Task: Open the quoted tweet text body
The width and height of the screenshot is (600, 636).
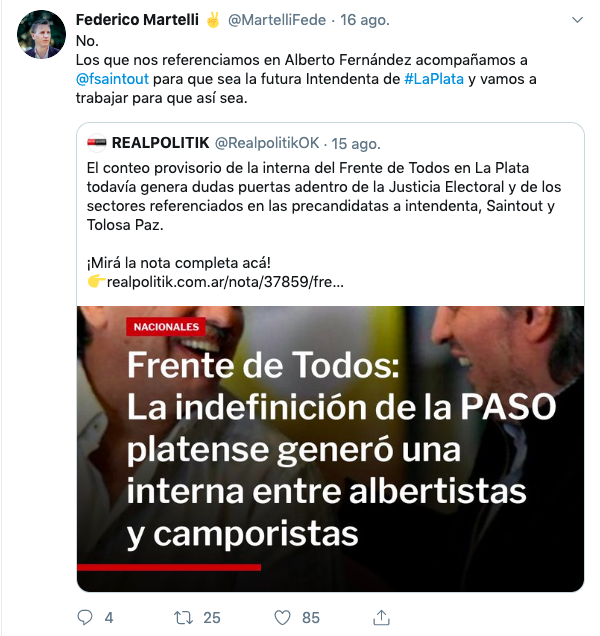Action: pos(324,196)
